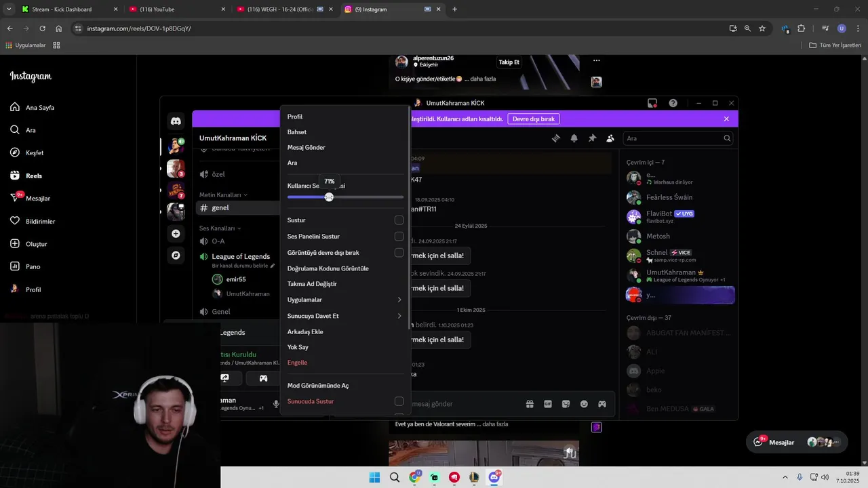Select Arkadaş Ekle menu item
The height and width of the screenshot is (488, 868).
point(345,331)
